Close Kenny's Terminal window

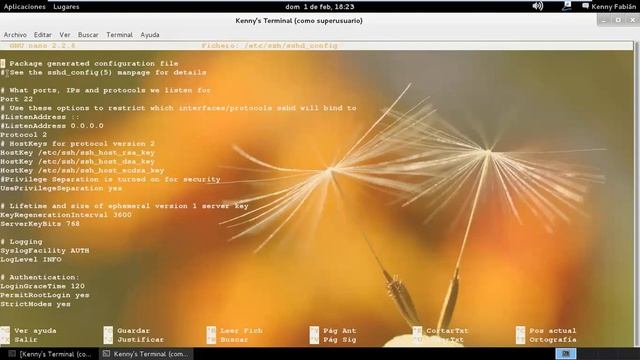[632, 20]
